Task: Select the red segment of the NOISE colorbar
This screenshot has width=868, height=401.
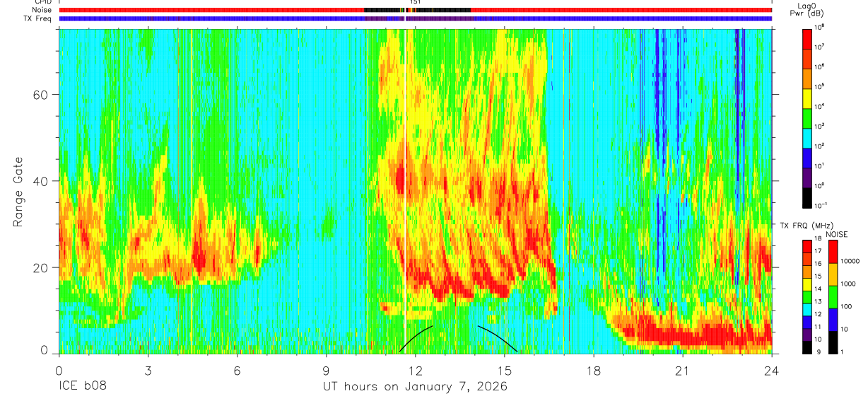Action: click(x=833, y=252)
